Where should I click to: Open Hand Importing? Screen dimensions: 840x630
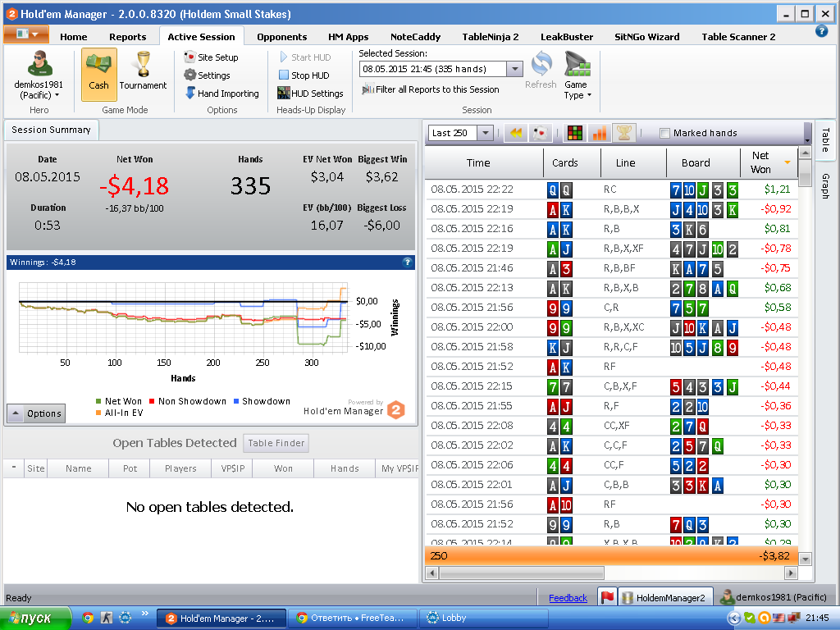[x=221, y=94]
